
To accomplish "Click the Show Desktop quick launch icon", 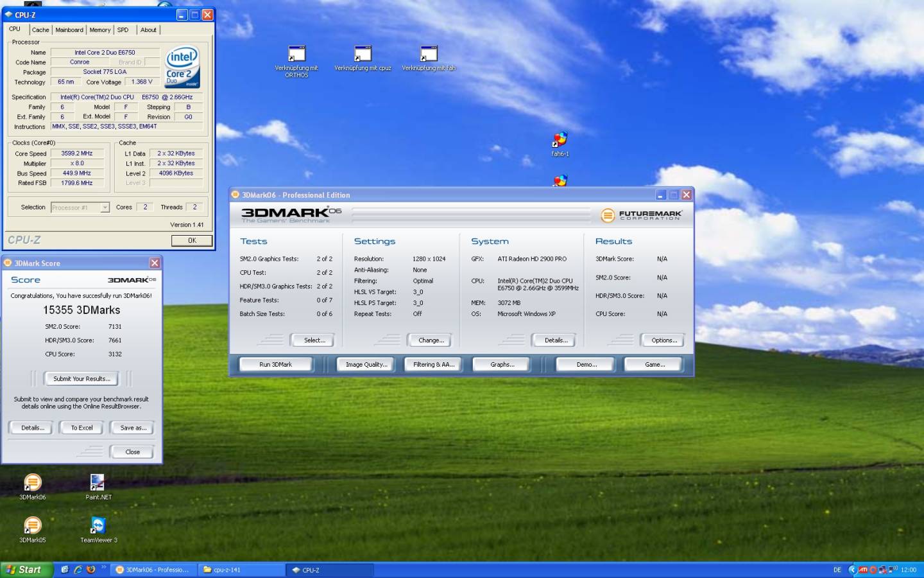I will click(x=65, y=570).
